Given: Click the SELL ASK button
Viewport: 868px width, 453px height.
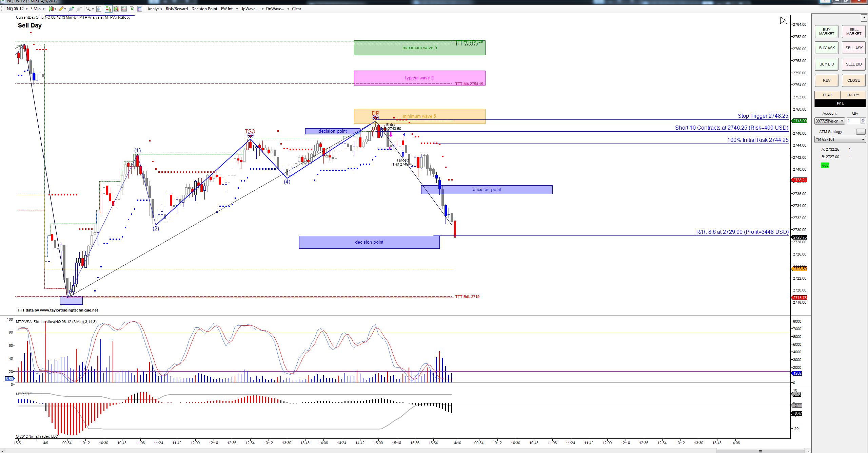Looking at the screenshot, I should tap(854, 48).
